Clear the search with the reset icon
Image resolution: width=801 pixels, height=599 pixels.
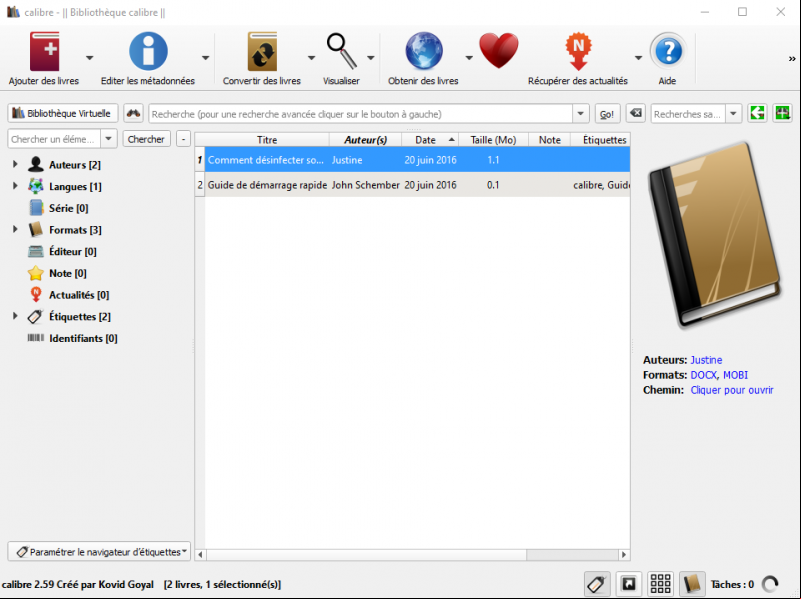click(x=636, y=113)
